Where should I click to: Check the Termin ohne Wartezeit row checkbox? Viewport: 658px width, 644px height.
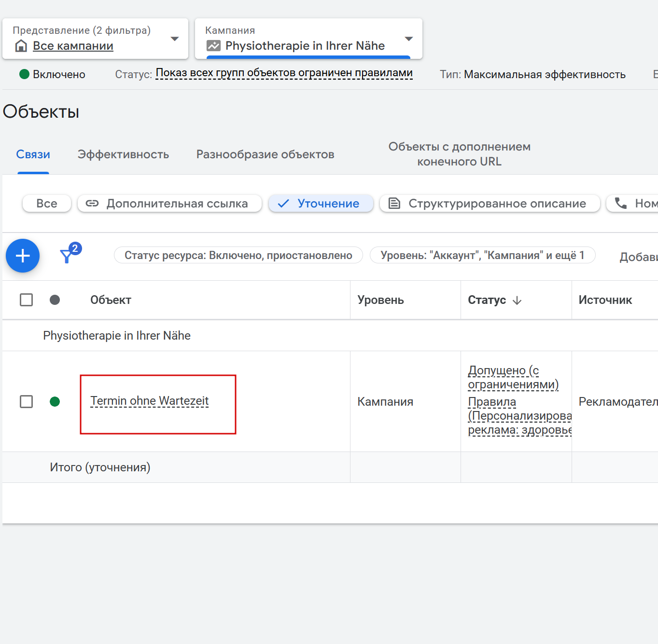pyautogui.click(x=27, y=401)
